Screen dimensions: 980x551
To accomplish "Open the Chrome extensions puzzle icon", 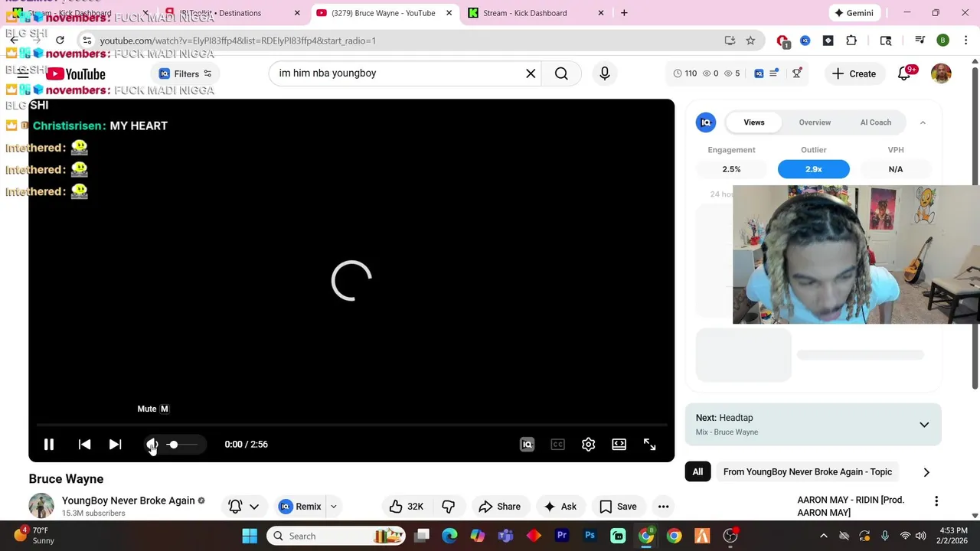I will point(851,41).
